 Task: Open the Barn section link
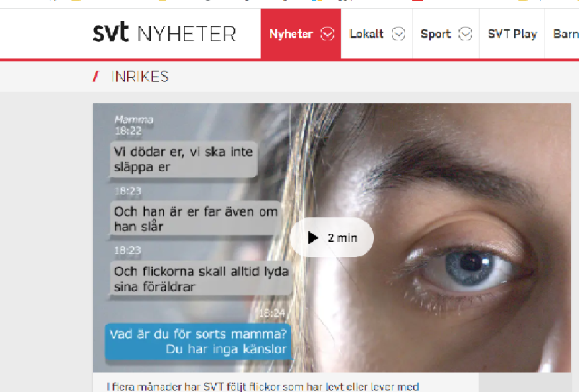566,34
